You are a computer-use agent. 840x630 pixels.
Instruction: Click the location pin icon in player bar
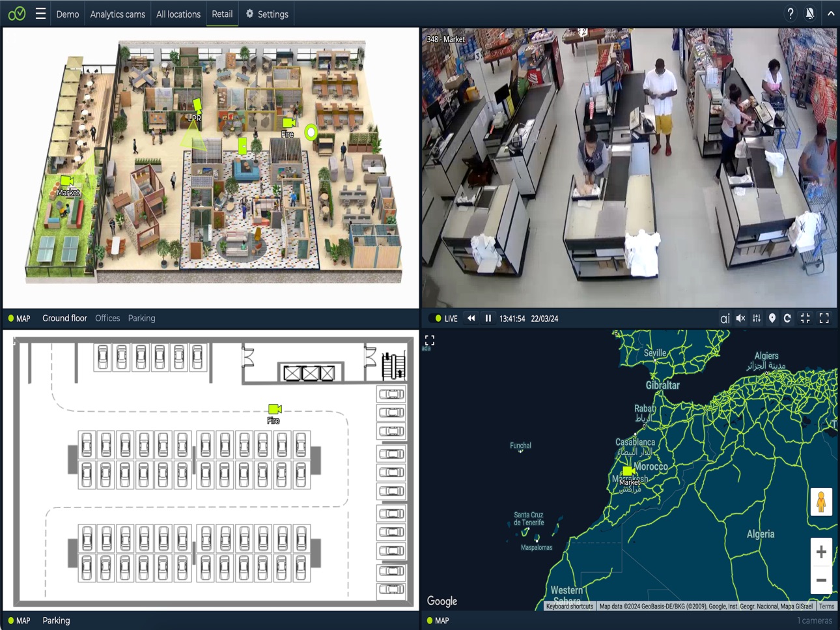pos(772,319)
